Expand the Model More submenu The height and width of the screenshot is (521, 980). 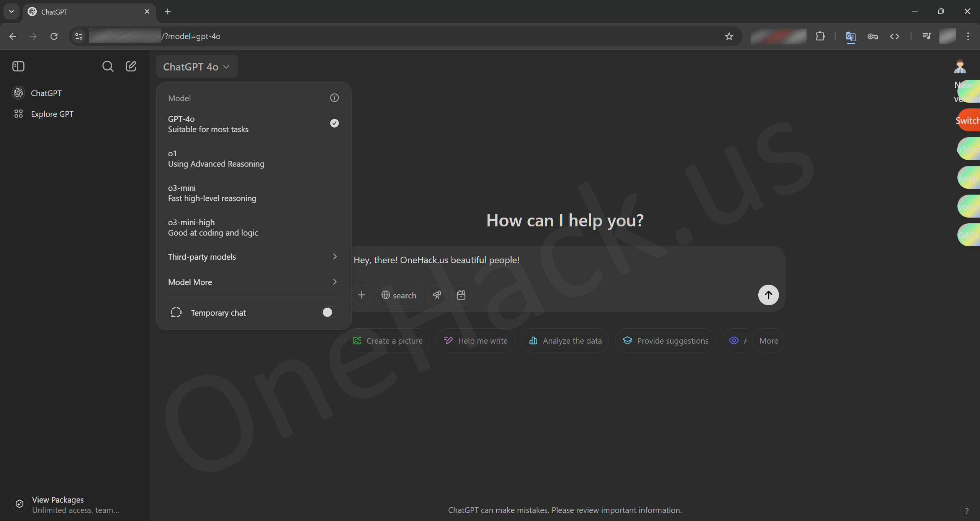coord(253,282)
